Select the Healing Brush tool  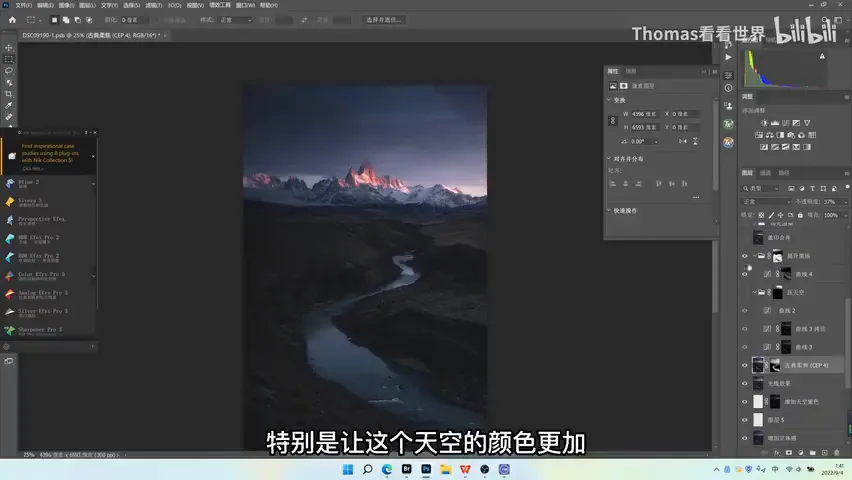click(9, 117)
